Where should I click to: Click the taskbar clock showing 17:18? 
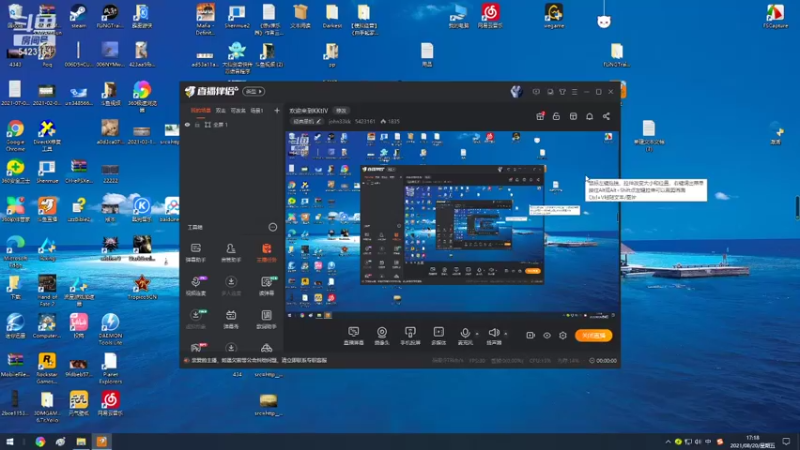(x=753, y=441)
